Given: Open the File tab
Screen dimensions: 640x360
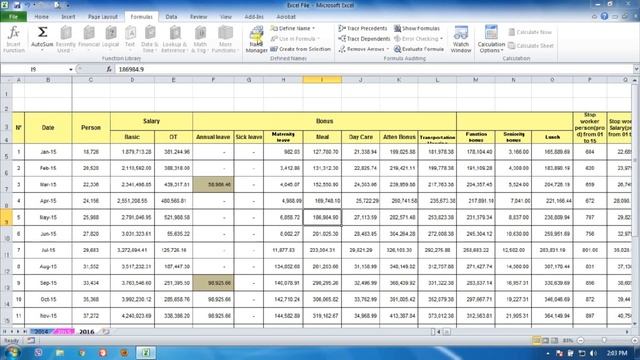Looking at the screenshot, I should click(x=13, y=17).
